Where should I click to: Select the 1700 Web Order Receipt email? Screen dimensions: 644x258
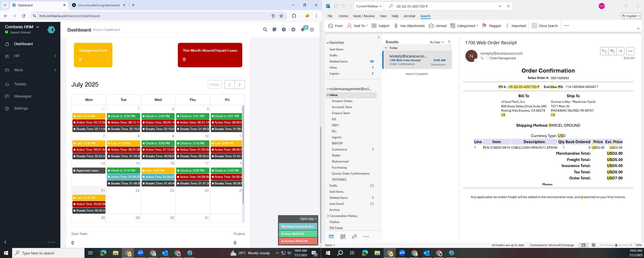417,60
